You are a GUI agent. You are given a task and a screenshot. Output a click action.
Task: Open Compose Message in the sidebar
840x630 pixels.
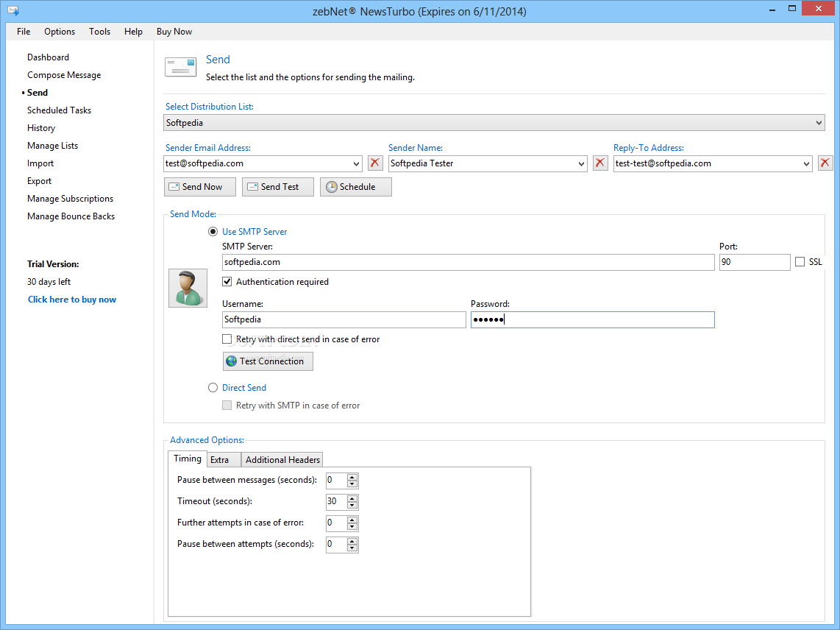tap(64, 75)
